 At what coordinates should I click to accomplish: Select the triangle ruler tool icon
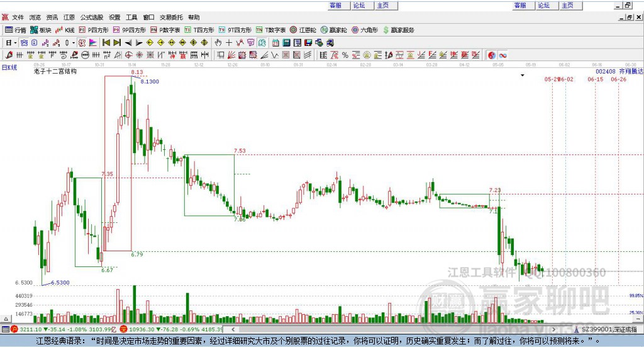coord(118,55)
